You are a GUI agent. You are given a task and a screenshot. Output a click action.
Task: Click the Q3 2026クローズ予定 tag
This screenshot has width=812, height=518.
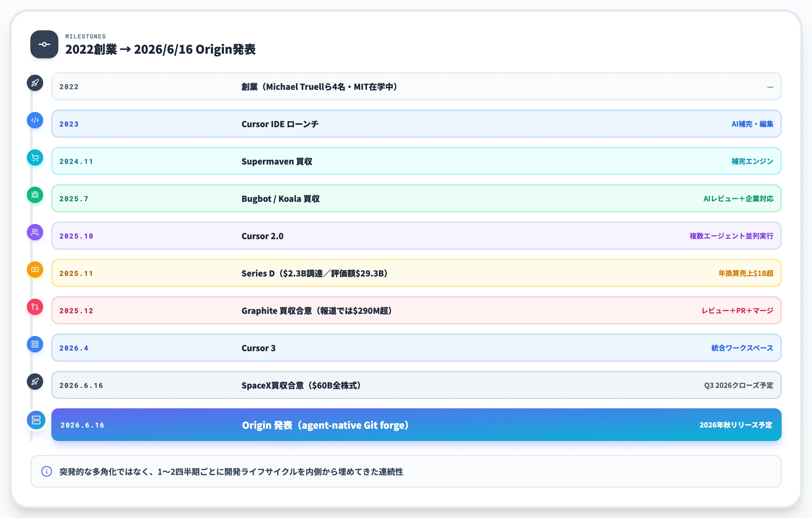pyautogui.click(x=739, y=386)
